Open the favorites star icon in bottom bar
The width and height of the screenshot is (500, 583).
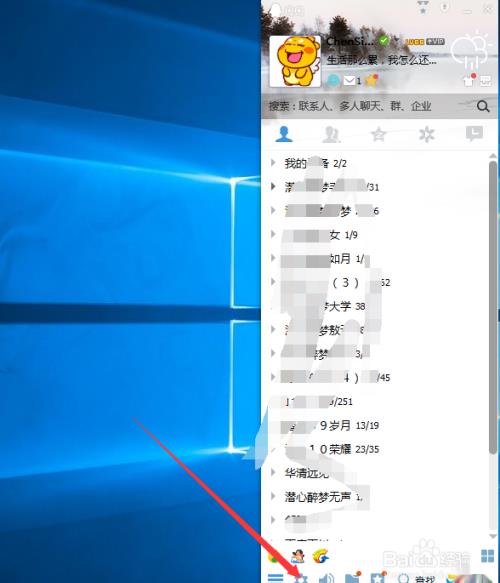coord(378,577)
